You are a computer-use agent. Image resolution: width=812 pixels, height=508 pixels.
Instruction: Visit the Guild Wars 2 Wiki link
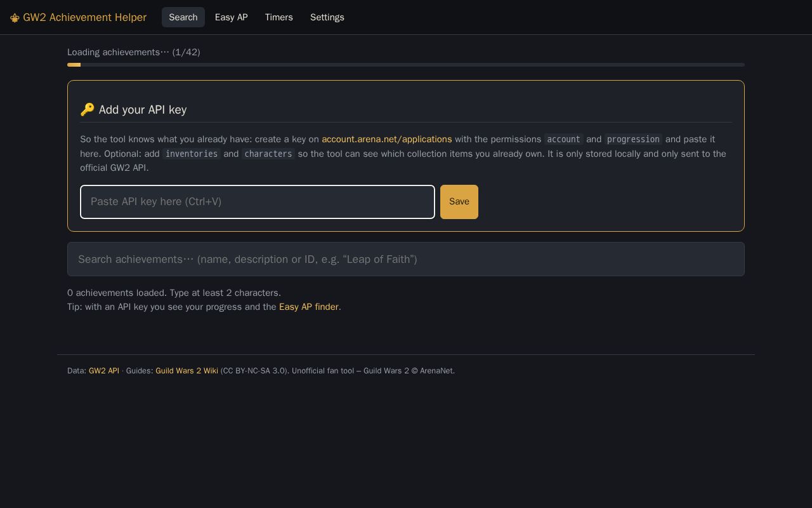[x=187, y=371]
